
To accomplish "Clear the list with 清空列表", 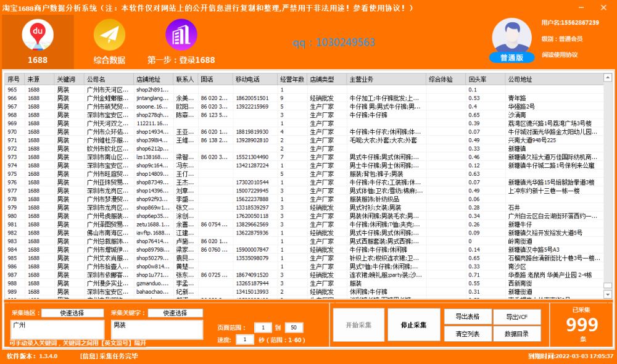I will 468,334.
